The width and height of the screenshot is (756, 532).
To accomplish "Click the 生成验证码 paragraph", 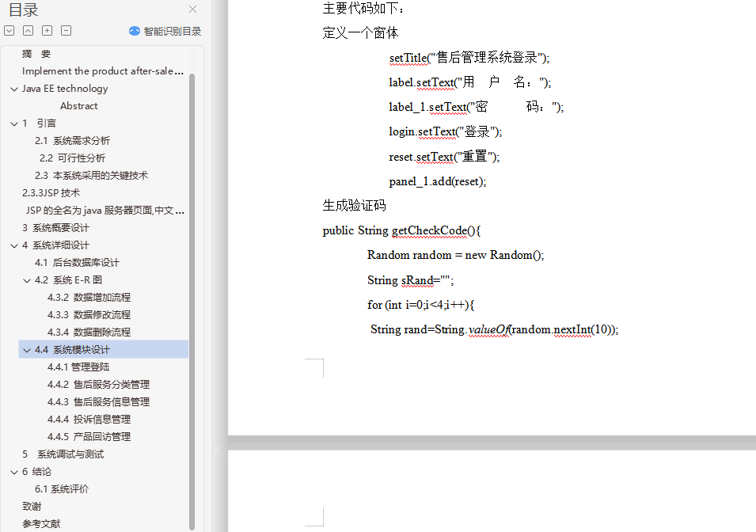I will coord(354,206).
